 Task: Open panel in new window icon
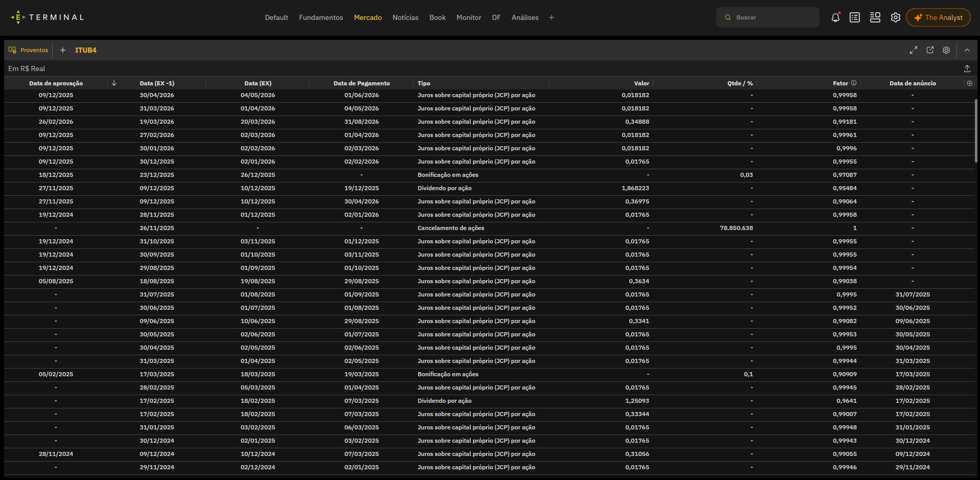tap(930, 50)
